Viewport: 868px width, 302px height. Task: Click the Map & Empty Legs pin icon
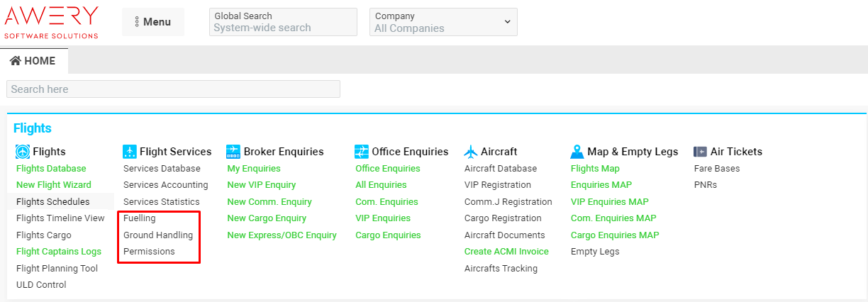[577, 152]
